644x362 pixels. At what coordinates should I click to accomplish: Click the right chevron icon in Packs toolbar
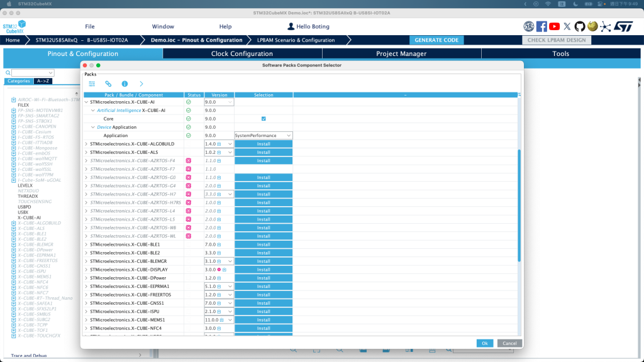click(142, 84)
